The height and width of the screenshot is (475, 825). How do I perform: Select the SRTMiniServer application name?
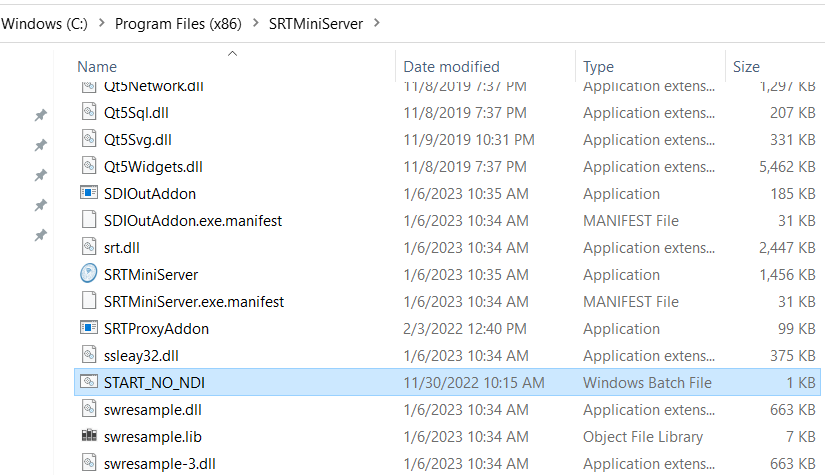coord(151,275)
